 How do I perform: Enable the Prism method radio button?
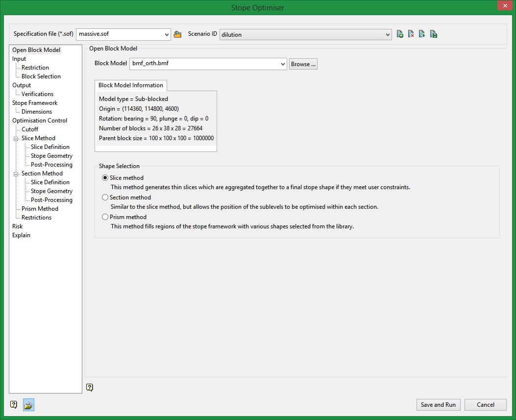tap(105, 217)
